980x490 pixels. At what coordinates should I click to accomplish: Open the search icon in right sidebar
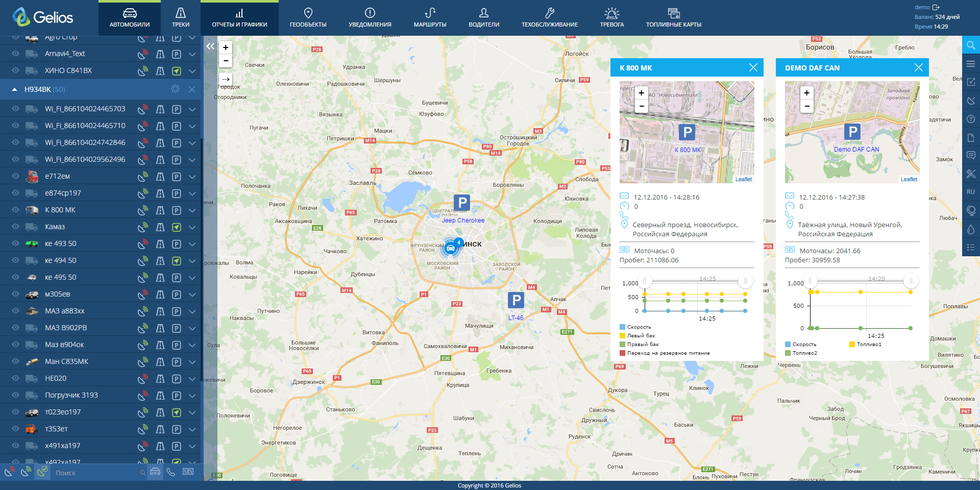(x=971, y=45)
